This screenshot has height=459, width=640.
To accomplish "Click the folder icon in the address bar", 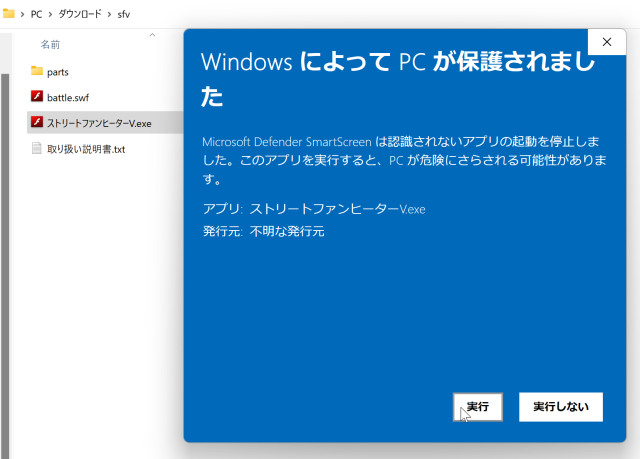I will point(8,14).
